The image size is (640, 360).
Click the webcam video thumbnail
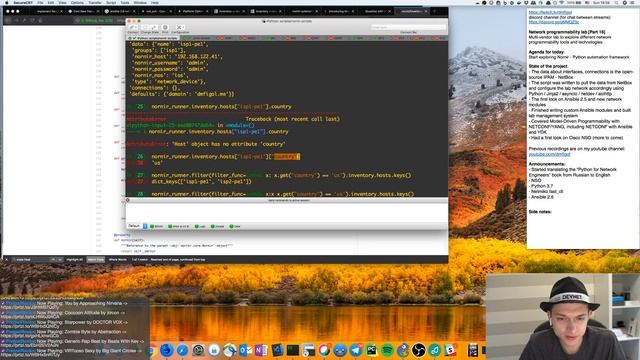pyautogui.click(x=563, y=316)
